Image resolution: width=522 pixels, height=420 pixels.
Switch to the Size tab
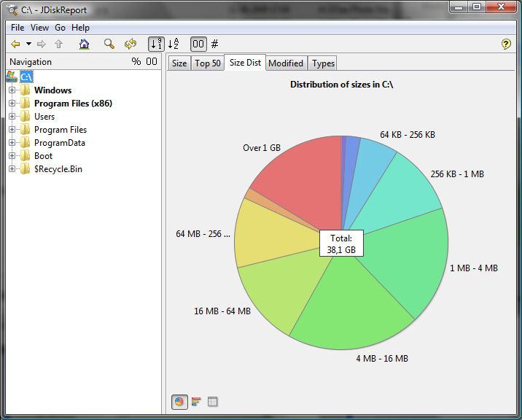coord(179,63)
